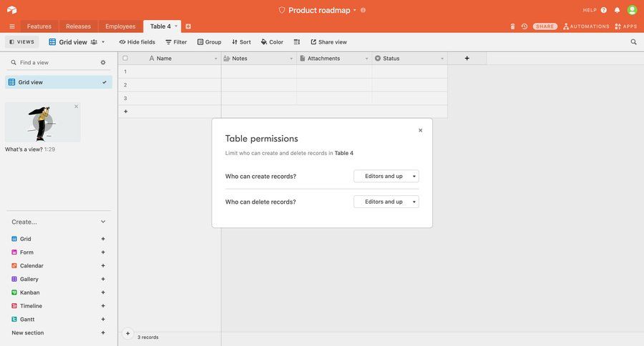644x346 pixels.
Task: Open view settings gear icon
Action: point(103,62)
